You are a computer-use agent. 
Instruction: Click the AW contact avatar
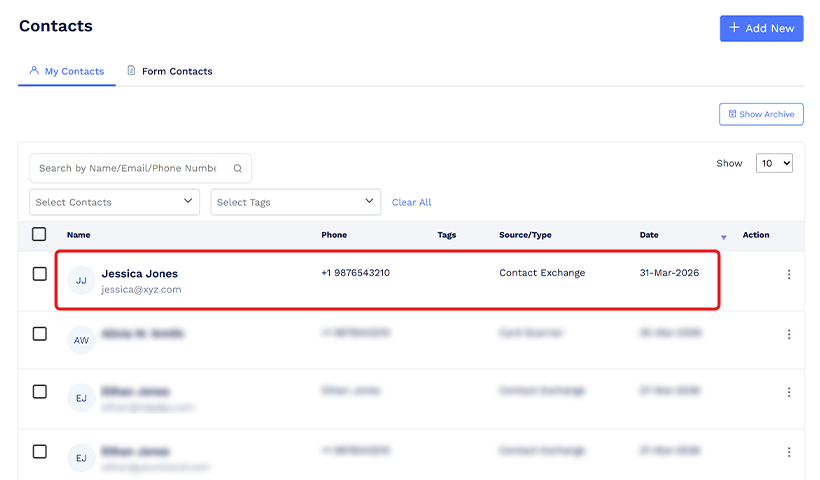pyautogui.click(x=81, y=340)
